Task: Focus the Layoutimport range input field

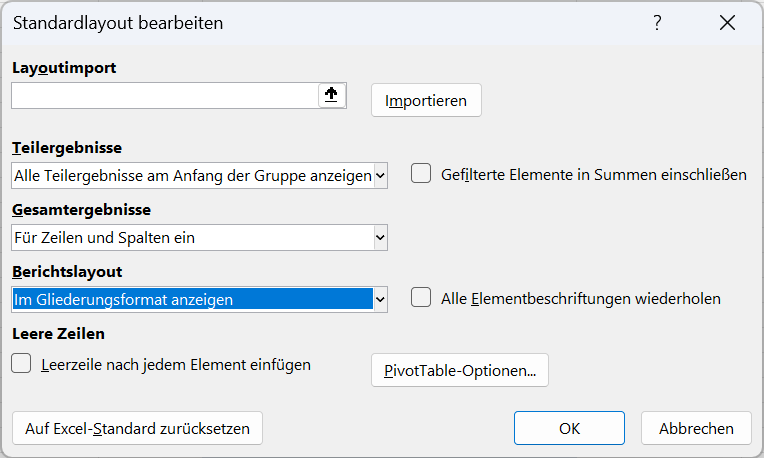Action: tap(165, 95)
